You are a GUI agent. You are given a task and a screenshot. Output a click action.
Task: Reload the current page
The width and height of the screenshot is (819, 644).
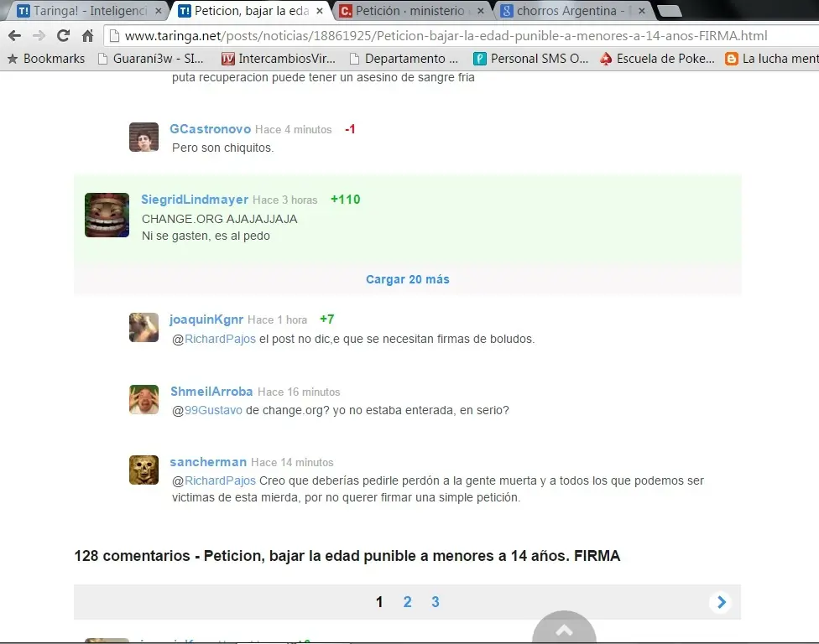63,35
